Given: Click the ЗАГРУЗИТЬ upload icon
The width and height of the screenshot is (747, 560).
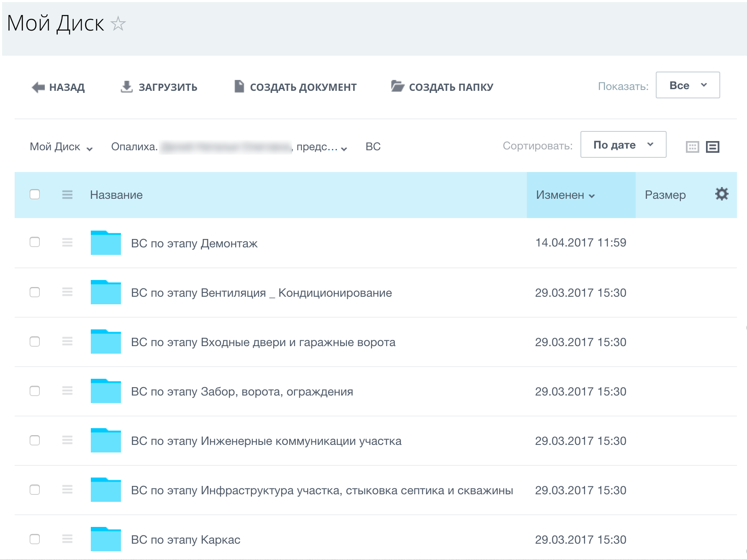Looking at the screenshot, I should click(126, 87).
